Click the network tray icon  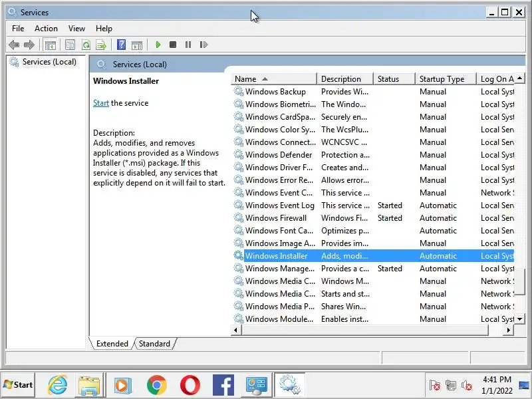click(451, 385)
